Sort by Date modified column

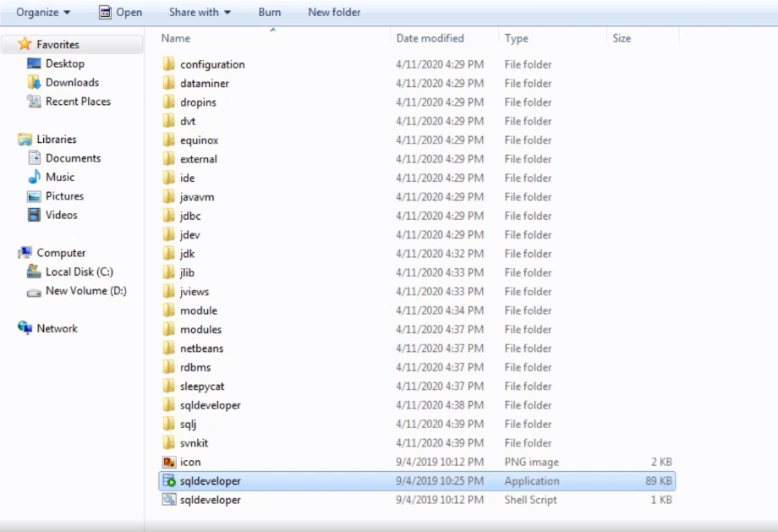430,38
